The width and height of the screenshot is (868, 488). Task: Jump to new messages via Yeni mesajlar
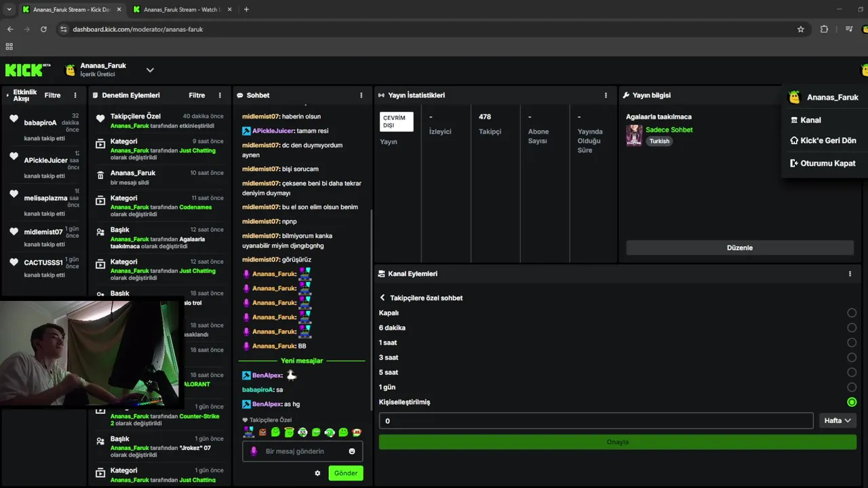302,361
